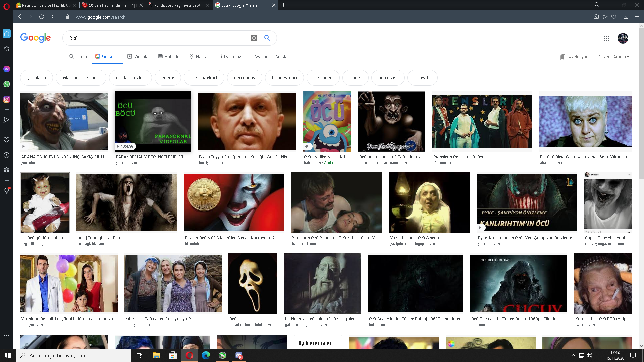644x362 pixels.
Task: Show hidden system tray icons
Action: 573,355
